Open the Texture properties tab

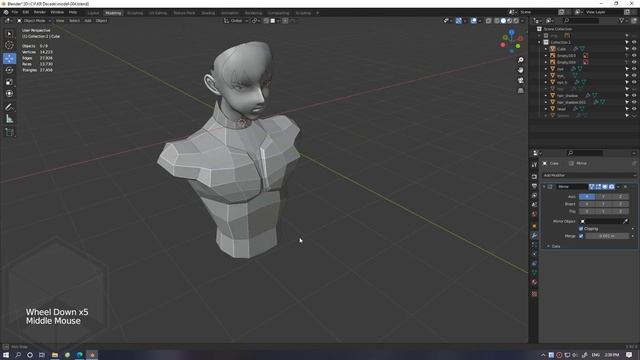coord(534,294)
